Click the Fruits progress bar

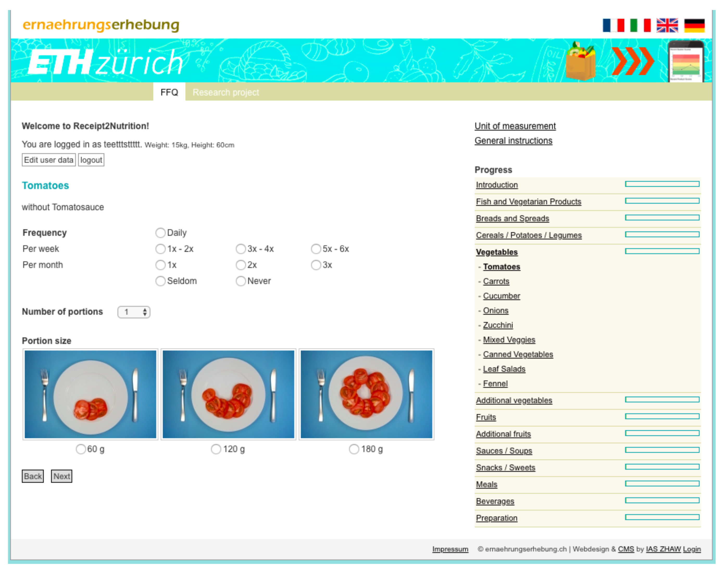pyautogui.click(x=662, y=417)
